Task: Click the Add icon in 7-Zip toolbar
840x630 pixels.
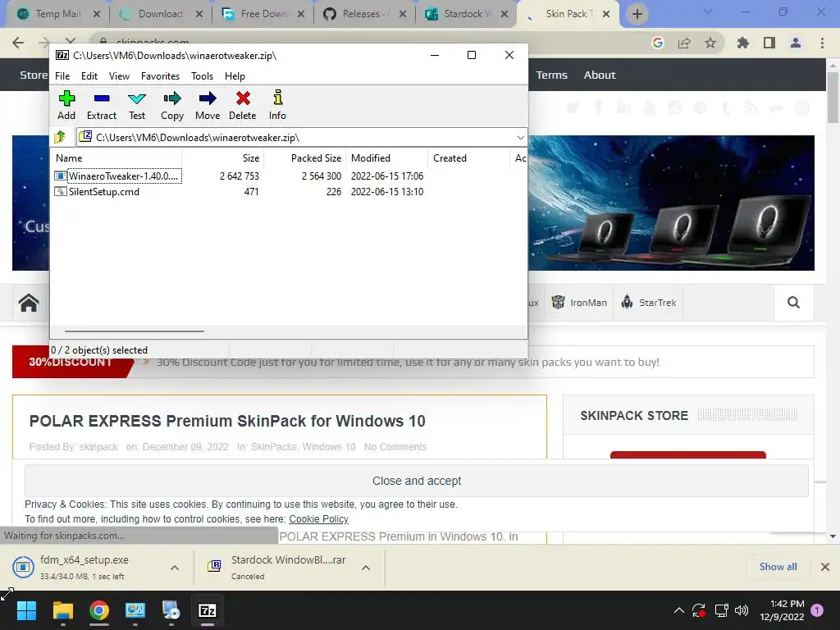Action: pyautogui.click(x=66, y=105)
